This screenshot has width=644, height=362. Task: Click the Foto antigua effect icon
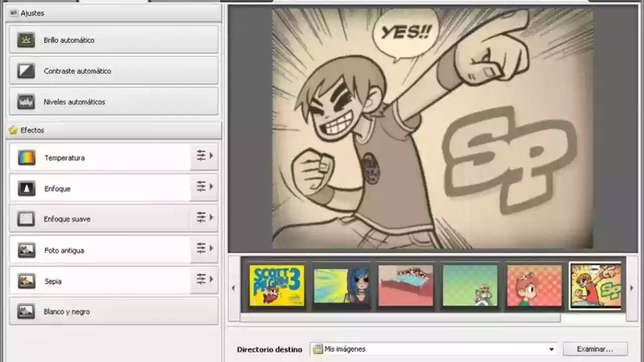[x=27, y=250]
